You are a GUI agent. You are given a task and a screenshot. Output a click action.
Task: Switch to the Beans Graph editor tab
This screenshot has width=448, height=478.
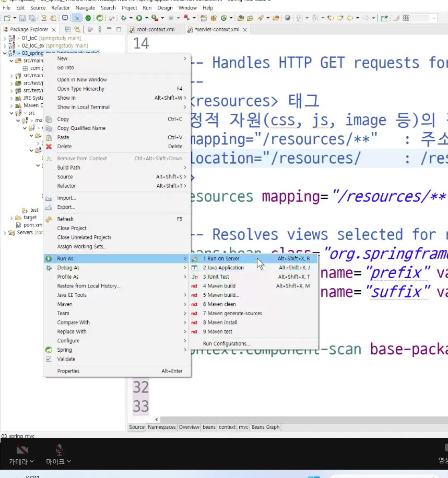click(265, 427)
